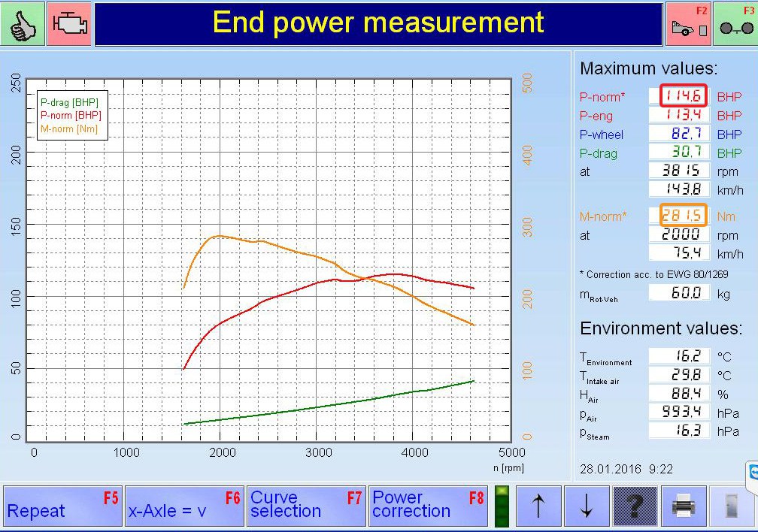
Task: Click the P-wheel value 82.7 field
Action: point(679,133)
